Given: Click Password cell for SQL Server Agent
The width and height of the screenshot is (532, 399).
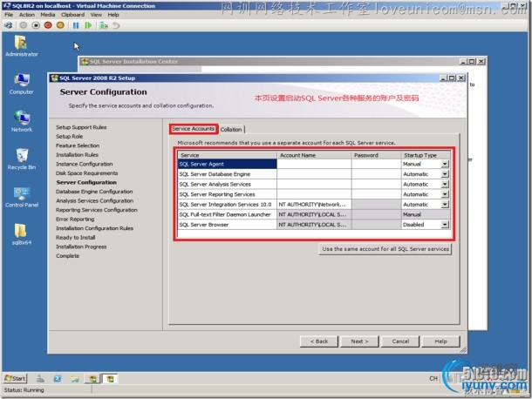Looking at the screenshot, I should 376,164.
